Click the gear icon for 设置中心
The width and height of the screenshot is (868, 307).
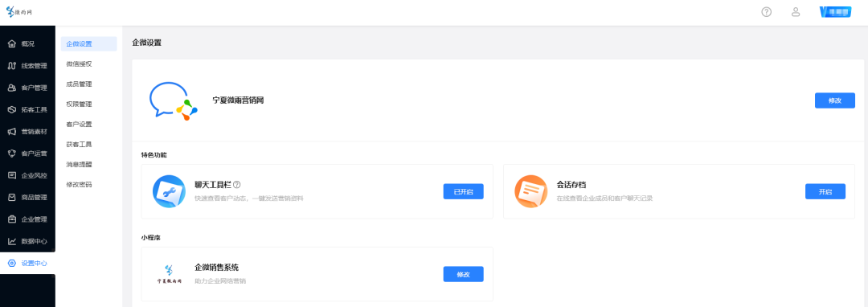[x=11, y=264]
